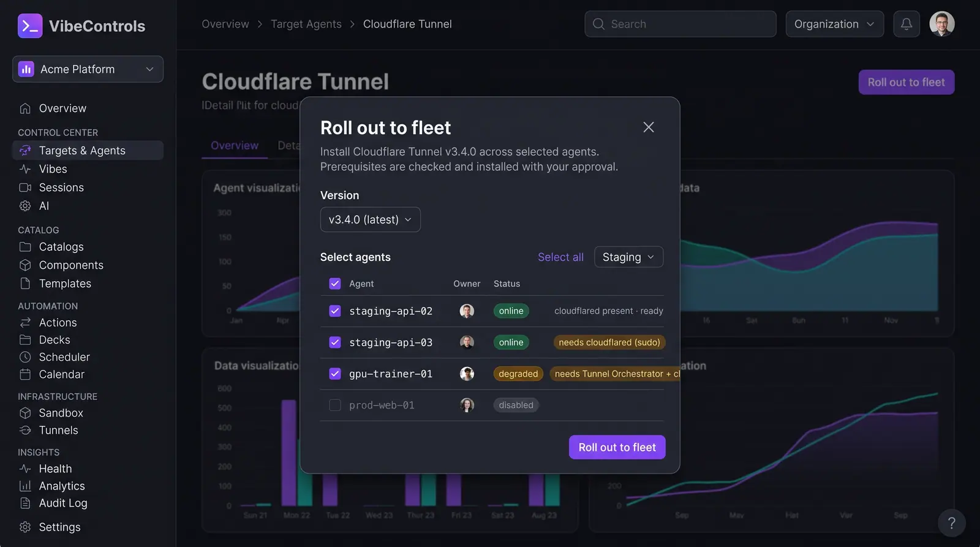Image resolution: width=980 pixels, height=547 pixels.
Task: Click the Scheduler clock icon
Action: click(x=25, y=357)
